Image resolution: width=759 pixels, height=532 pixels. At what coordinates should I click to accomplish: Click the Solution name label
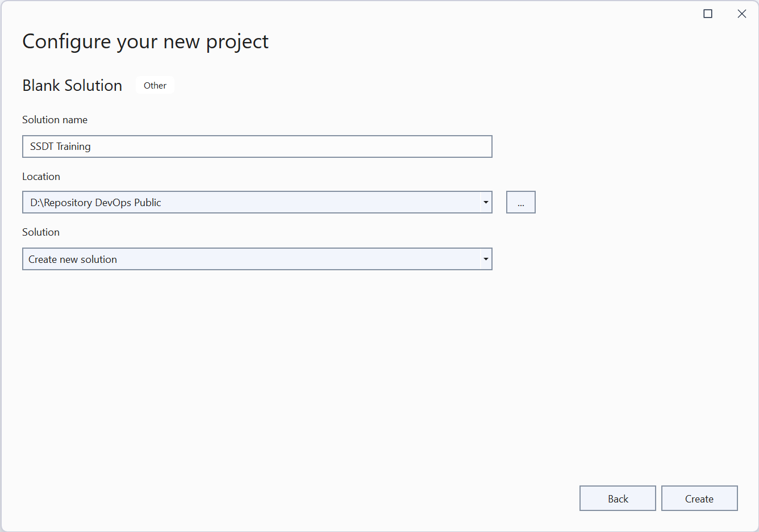[x=55, y=120]
